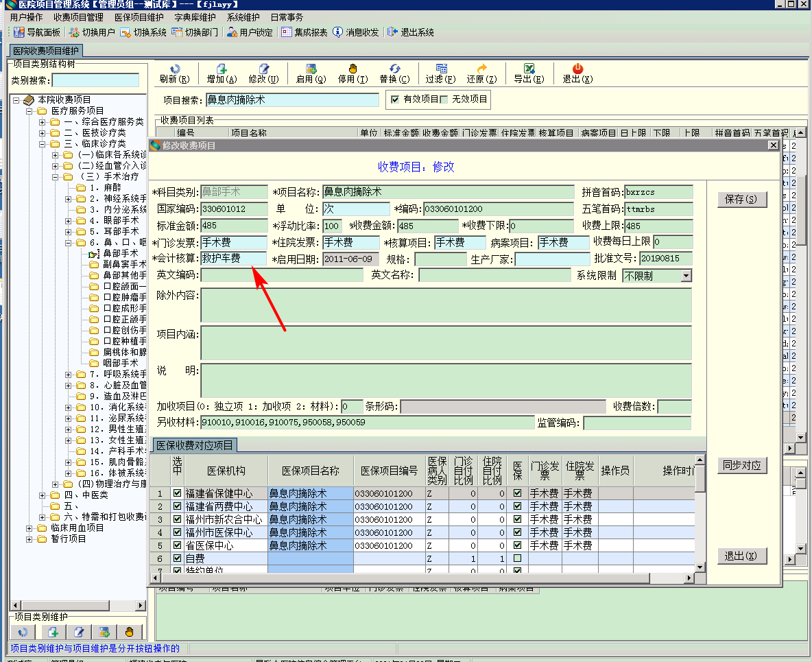This screenshot has width=812, height=662.
Task: Click the 退出系统 icon
Action: coord(392,32)
